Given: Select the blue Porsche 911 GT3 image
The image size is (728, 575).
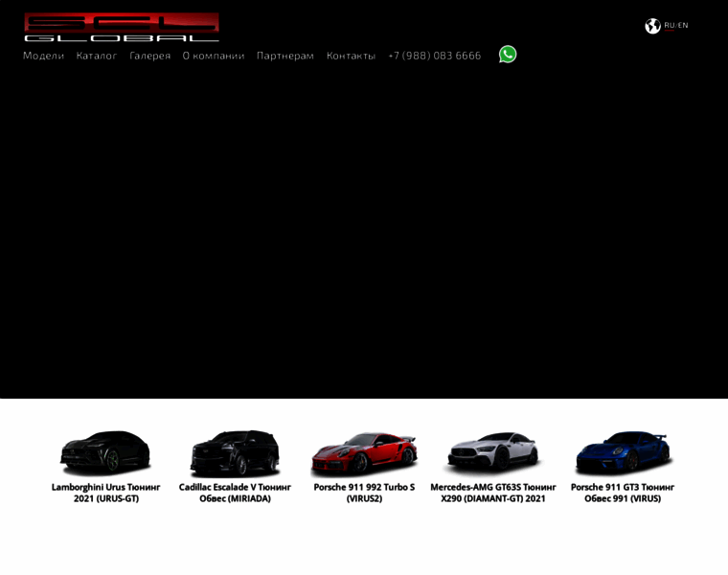Looking at the screenshot, I should 623,453.
